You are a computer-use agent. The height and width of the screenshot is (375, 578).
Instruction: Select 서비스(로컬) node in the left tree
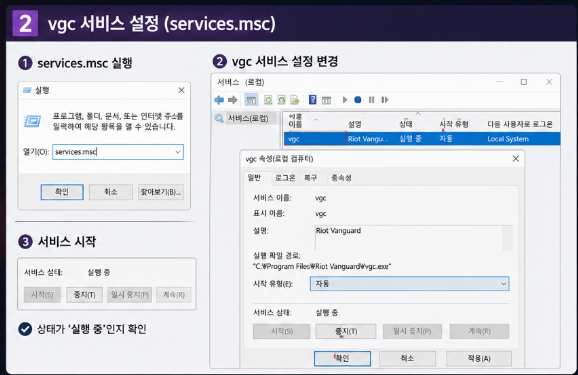tap(248, 118)
